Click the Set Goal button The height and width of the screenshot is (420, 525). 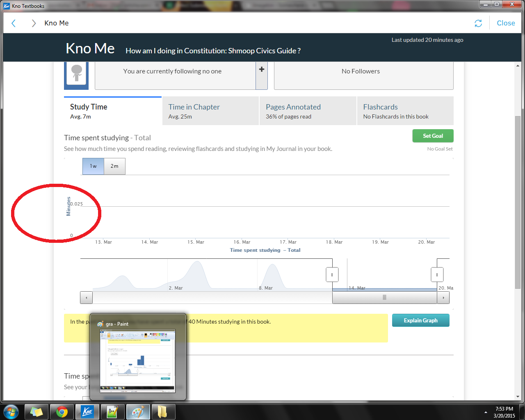click(x=433, y=136)
